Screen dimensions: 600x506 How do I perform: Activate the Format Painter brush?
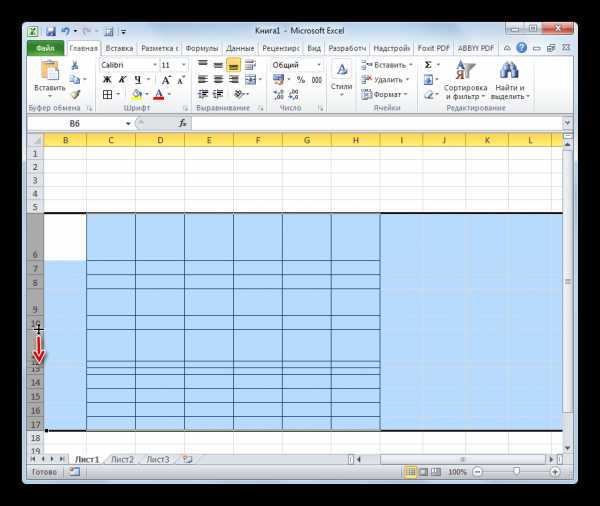(75, 94)
